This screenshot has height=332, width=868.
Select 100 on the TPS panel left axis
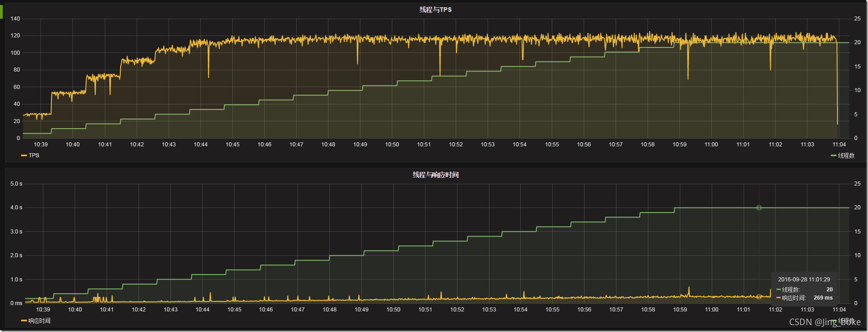click(x=15, y=53)
